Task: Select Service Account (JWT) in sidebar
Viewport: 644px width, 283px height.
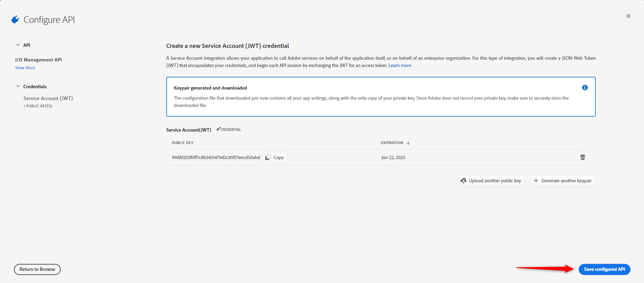Action: (x=48, y=98)
